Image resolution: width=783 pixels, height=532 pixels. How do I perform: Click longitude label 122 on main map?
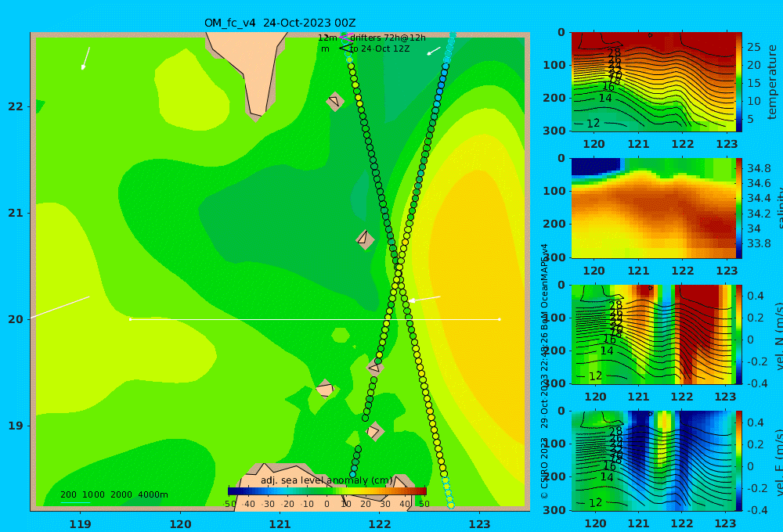[380, 524]
